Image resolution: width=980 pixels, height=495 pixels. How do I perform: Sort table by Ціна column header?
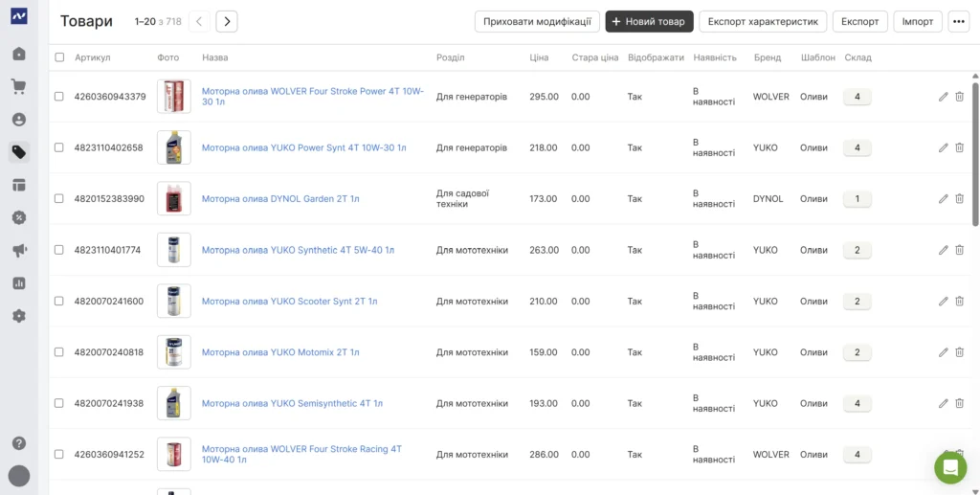coord(539,57)
